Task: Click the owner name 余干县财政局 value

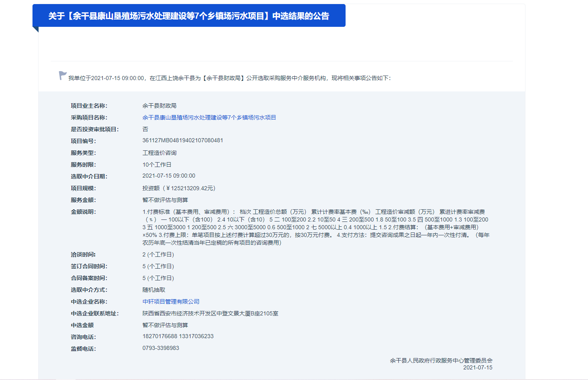Action: (160, 106)
